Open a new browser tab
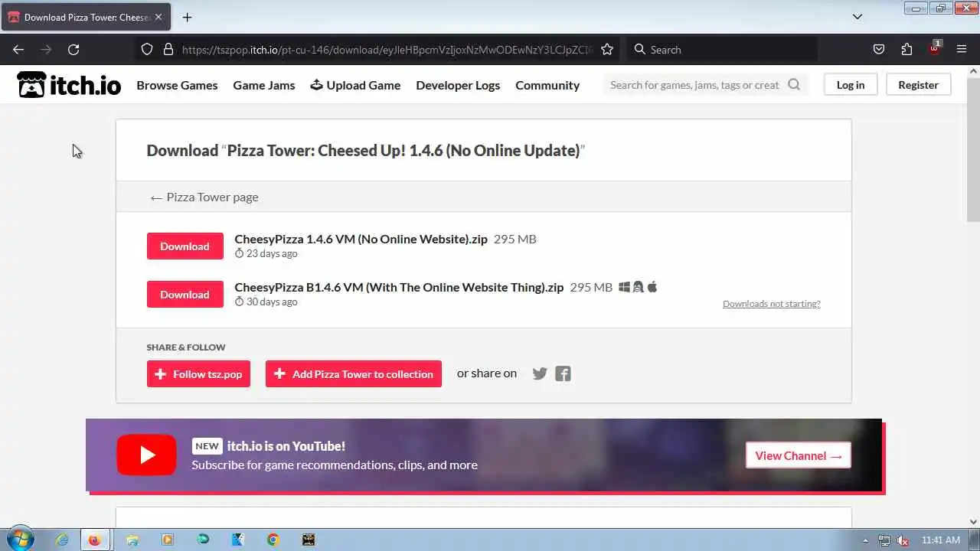The image size is (980, 551). 187,17
